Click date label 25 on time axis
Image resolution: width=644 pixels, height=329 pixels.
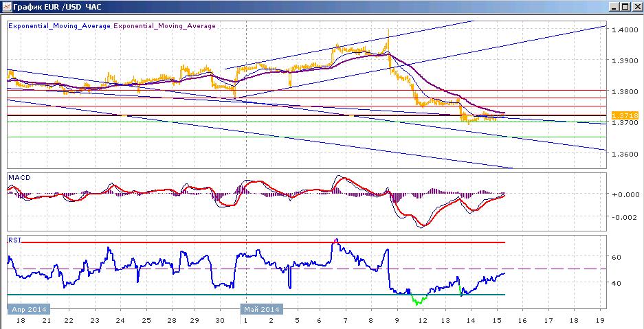(146, 320)
